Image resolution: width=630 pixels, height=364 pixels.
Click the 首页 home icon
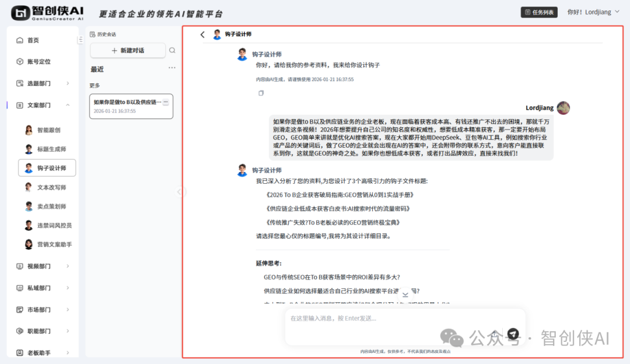(20, 40)
